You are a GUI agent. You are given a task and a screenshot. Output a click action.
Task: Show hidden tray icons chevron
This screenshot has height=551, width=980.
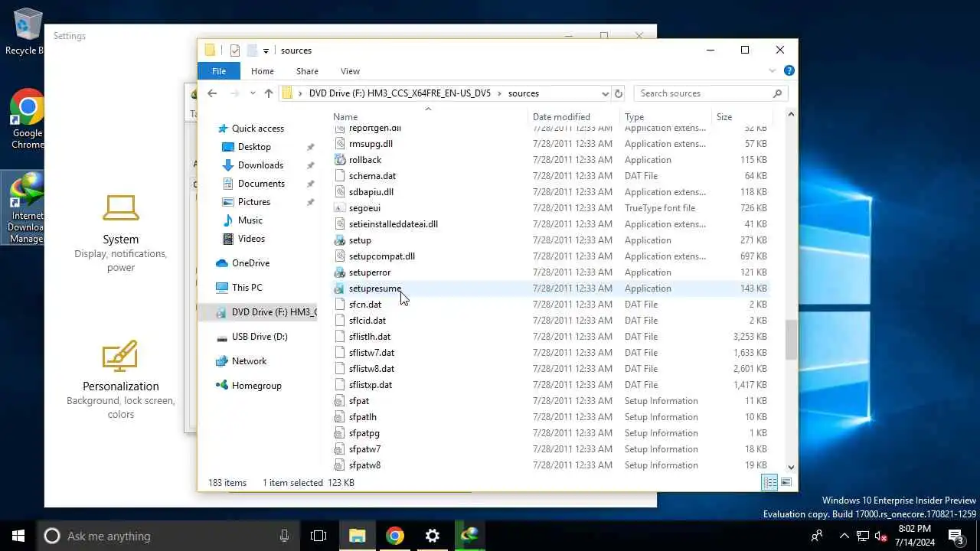click(844, 536)
